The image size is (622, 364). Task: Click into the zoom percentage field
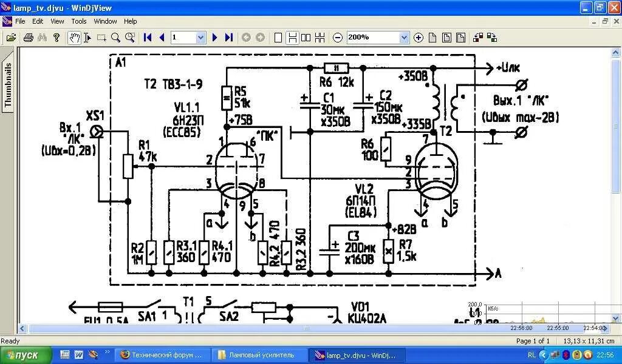tap(373, 38)
